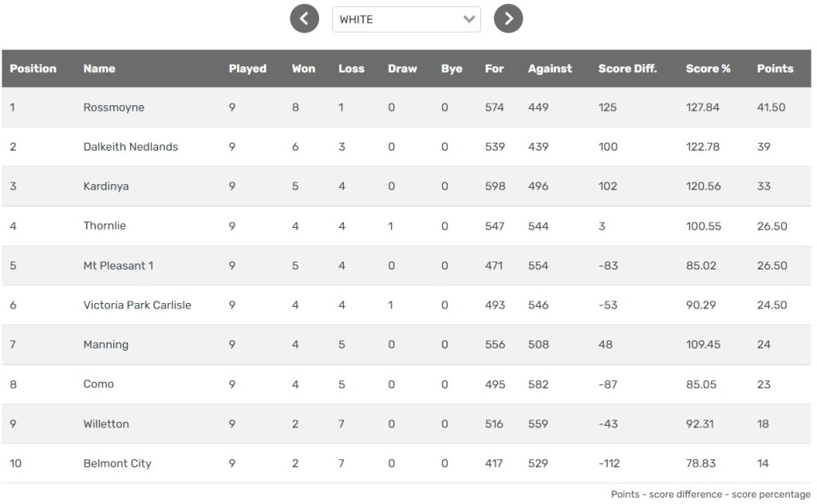Click the Points column header
The width and height of the screenshot is (817, 504).
point(775,69)
